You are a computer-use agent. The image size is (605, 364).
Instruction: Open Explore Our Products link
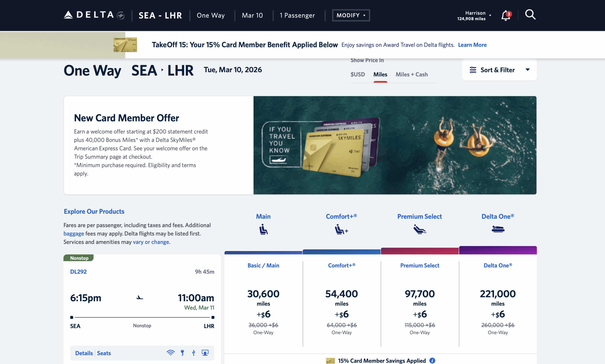94,212
